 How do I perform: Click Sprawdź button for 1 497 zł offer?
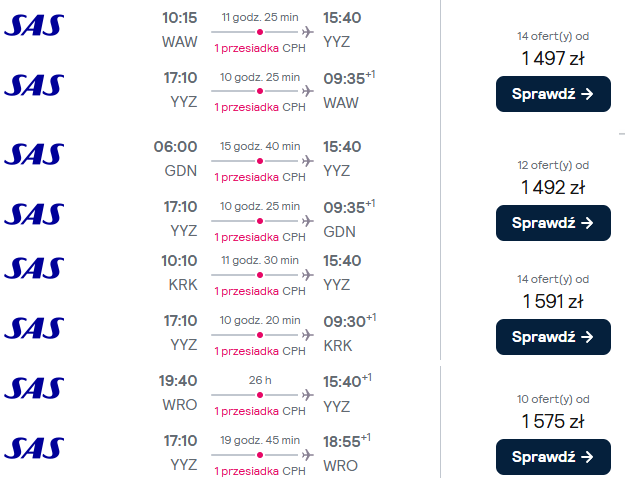pyautogui.click(x=553, y=94)
